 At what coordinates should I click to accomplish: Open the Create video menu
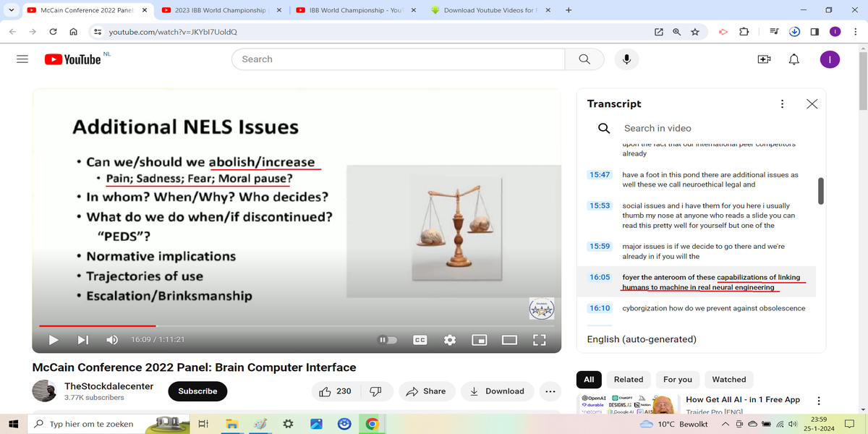pyautogui.click(x=764, y=59)
